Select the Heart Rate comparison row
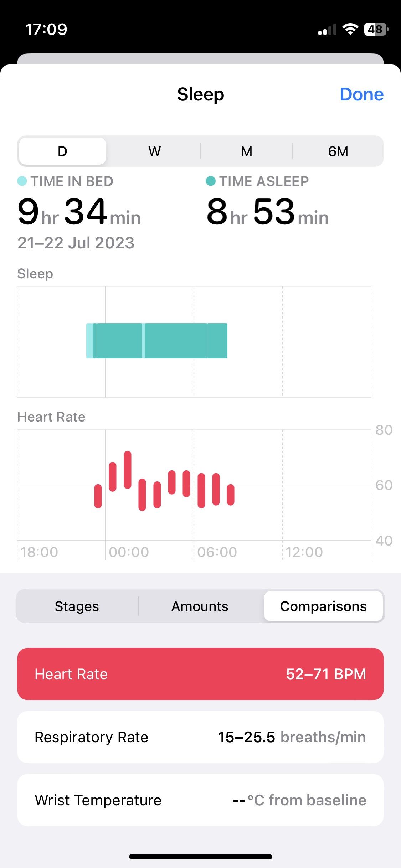401x868 pixels. pos(200,674)
